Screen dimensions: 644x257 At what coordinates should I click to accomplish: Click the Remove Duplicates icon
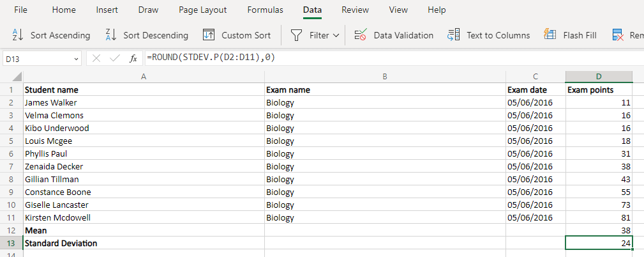[618, 35]
